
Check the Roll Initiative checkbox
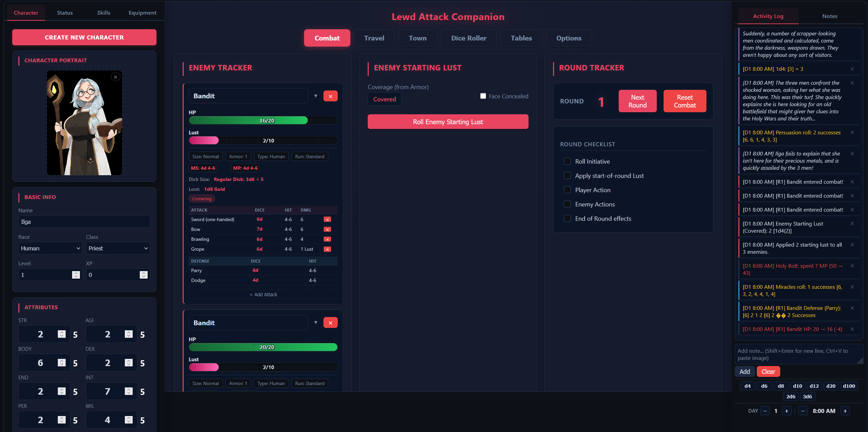click(567, 161)
